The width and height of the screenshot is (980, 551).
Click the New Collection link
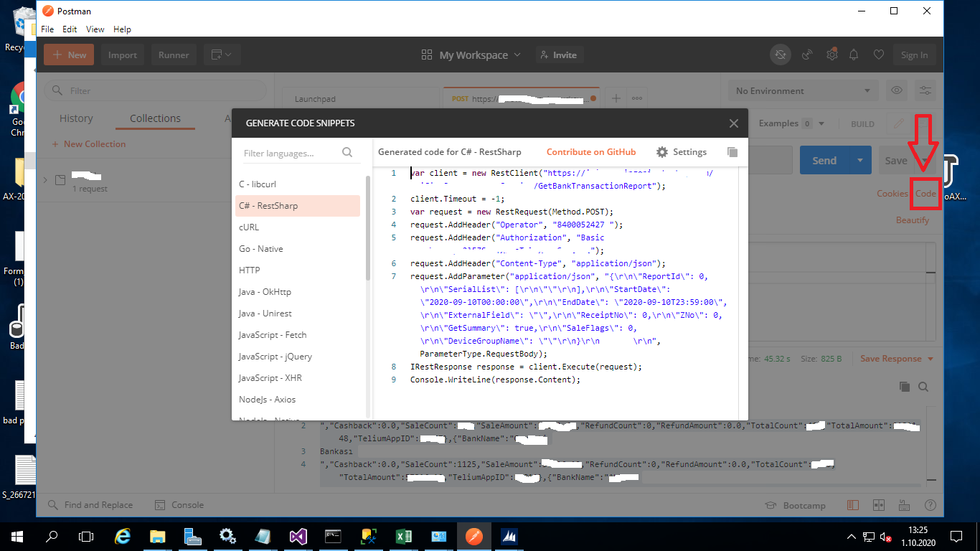click(x=89, y=144)
